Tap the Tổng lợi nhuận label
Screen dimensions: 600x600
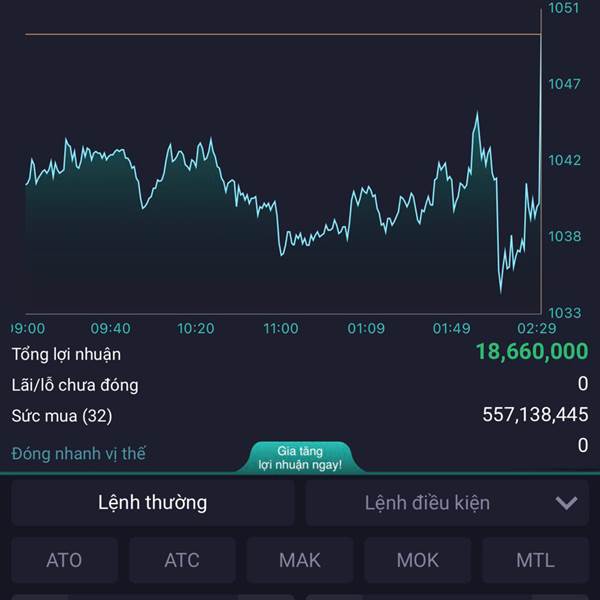click(x=66, y=354)
